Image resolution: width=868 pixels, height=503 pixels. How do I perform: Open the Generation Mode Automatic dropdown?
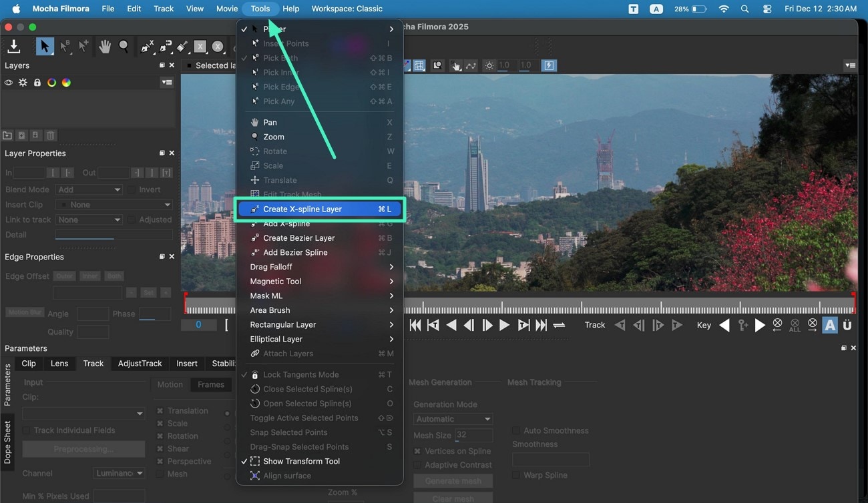coord(453,418)
